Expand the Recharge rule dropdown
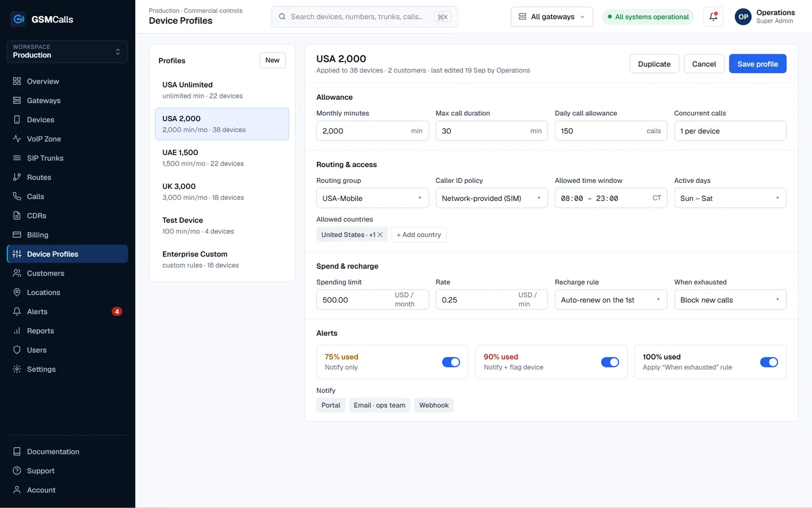 (611, 300)
